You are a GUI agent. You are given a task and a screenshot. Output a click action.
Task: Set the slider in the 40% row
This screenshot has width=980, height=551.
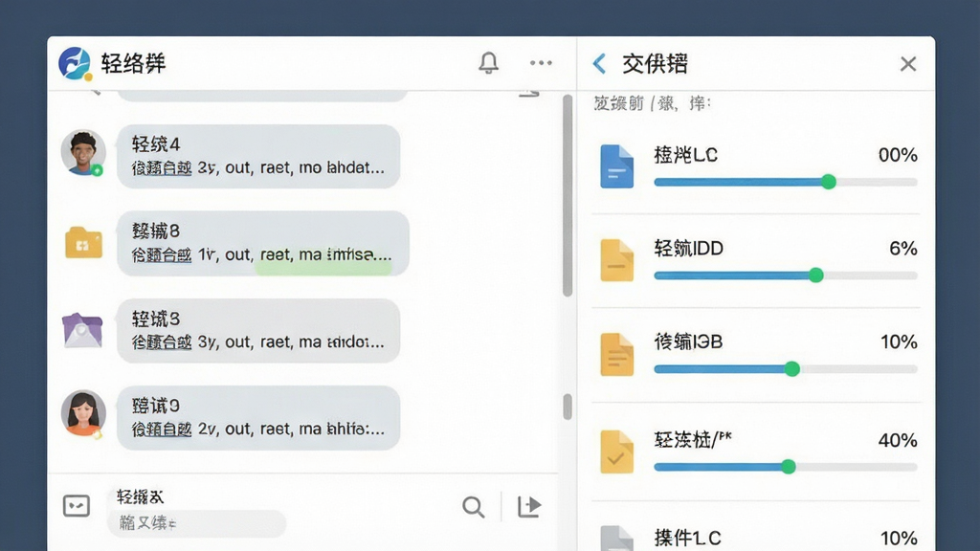click(x=786, y=467)
